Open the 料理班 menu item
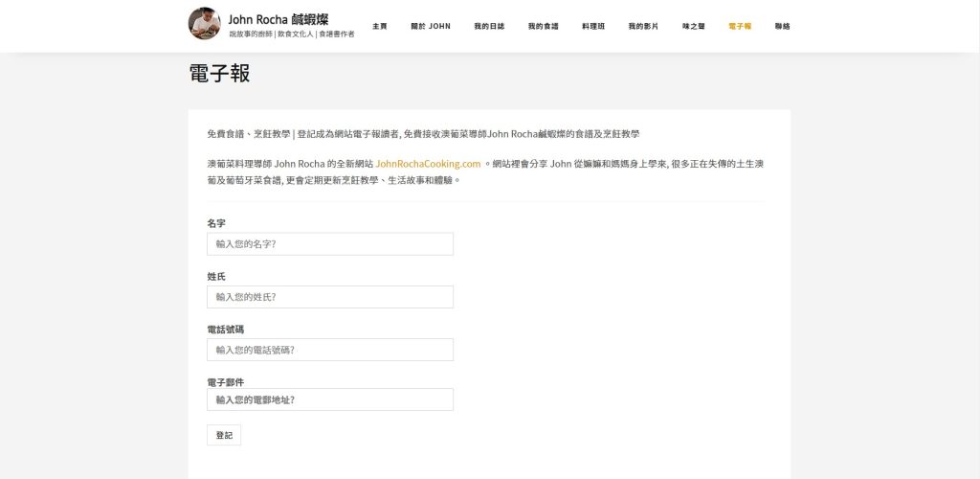This screenshot has width=980, height=479. point(593,26)
